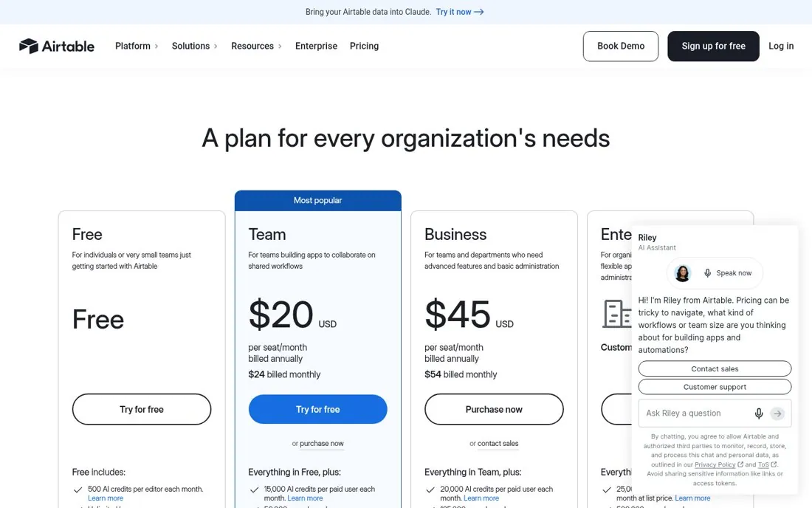Open the 'purchase now' link under Team
Viewport: 812px width, 508px height.
click(x=322, y=443)
